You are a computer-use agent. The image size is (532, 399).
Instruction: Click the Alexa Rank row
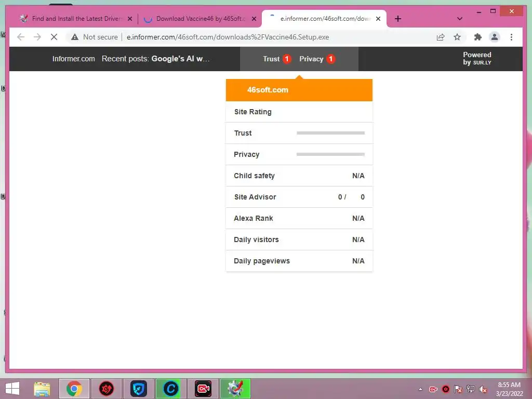pyautogui.click(x=299, y=219)
